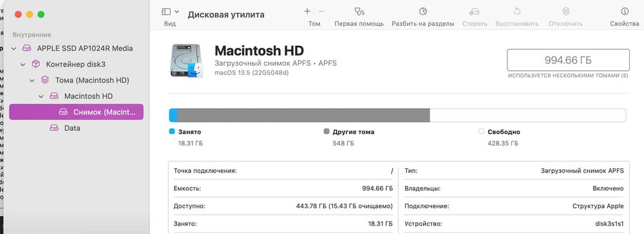
Task: Click the 428.35 ГБ free value
Action: tap(503, 144)
